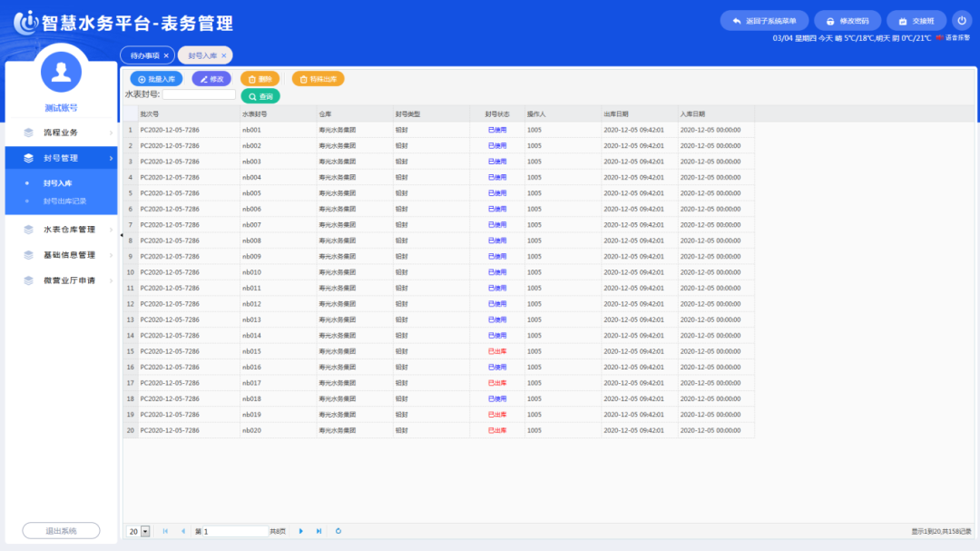Open the 封号出库记录 sidebar submenu item

click(65, 202)
